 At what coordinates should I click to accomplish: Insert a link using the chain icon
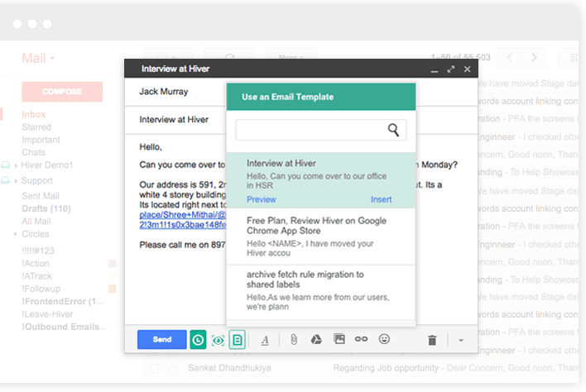tap(361, 339)
